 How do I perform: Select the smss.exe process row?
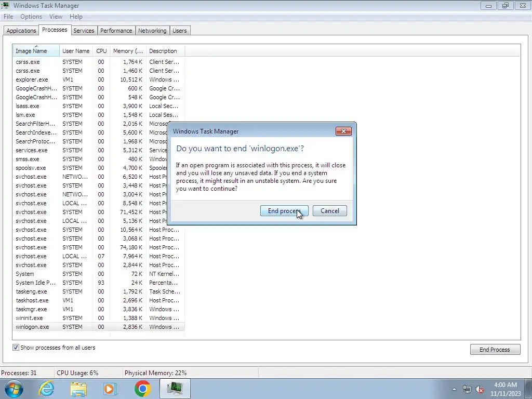coord(90,159)
